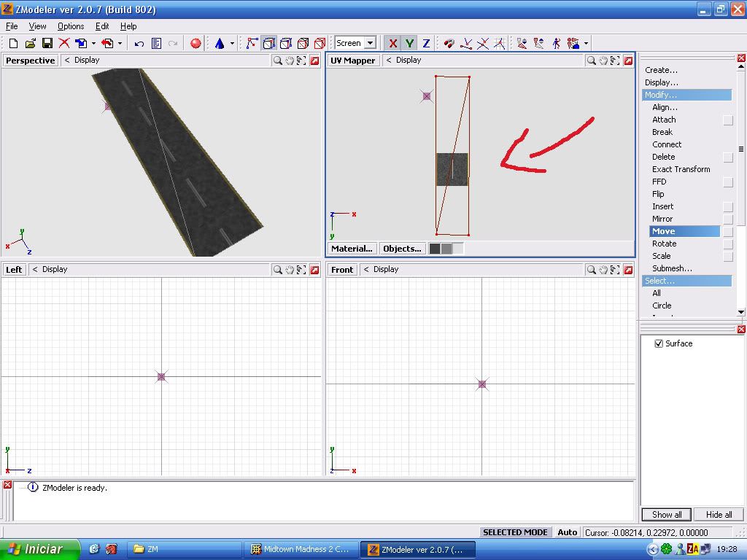
Task: Toggle the options box beside Attach tool
Action: (x=727, y=120)
